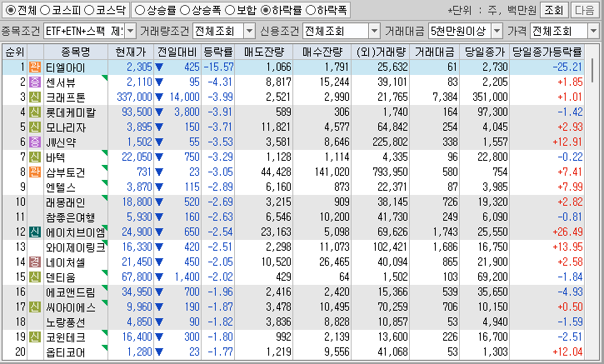Image resolution: width=604 pixels, height=364 pixels.
Task: Select stock name JW신약
Action: (x=61, y=142)
